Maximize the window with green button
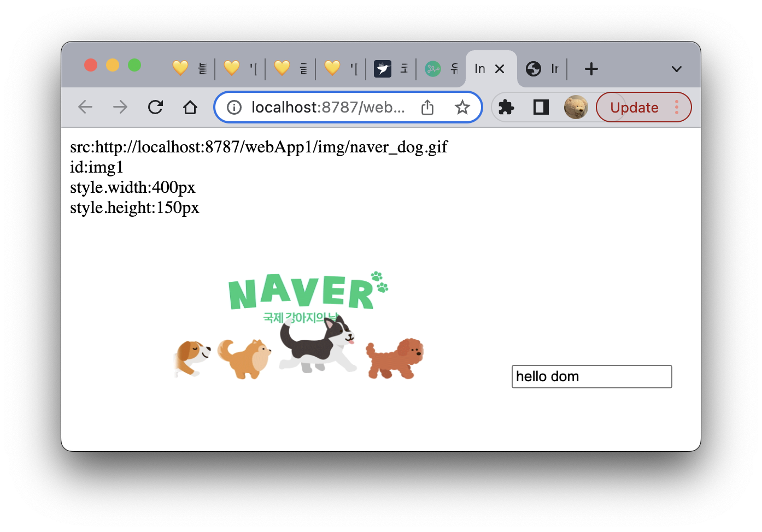 134,65
